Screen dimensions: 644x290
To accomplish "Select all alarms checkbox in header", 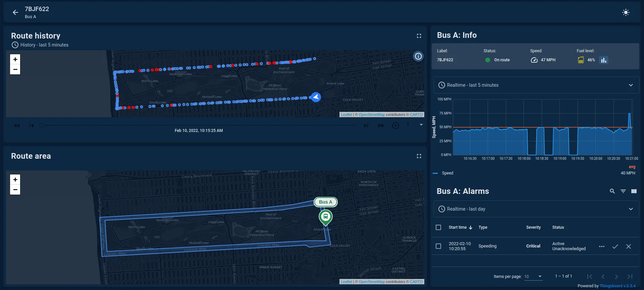I will [x=438, y=227].
